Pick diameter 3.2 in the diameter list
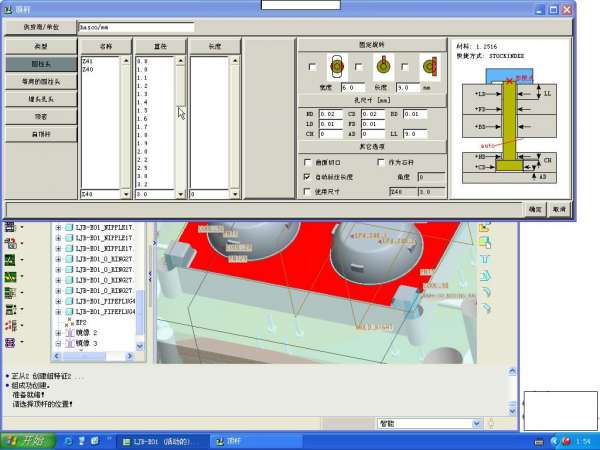600x450 pixels. tap(142, 184)
